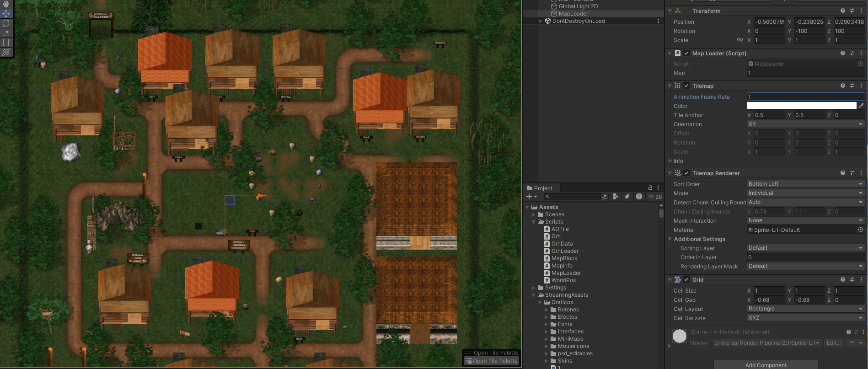Screen dimensions: 868x369
Task: Uncheck the Tilemap component checkbox
Action: (x=686, y=86)
